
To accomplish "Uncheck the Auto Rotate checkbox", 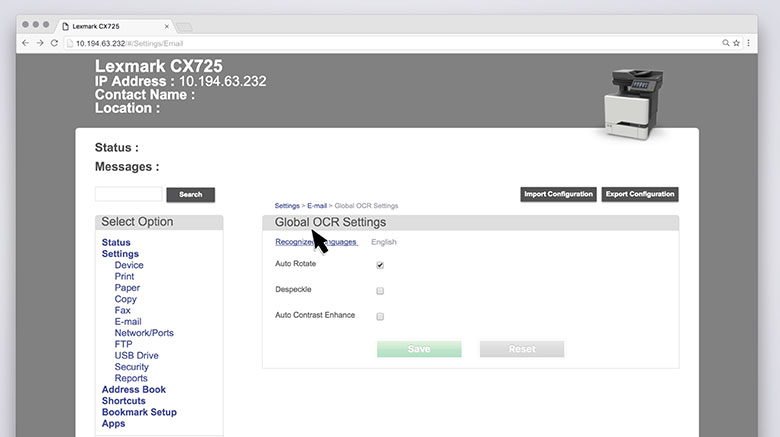I will coord(380,265).
